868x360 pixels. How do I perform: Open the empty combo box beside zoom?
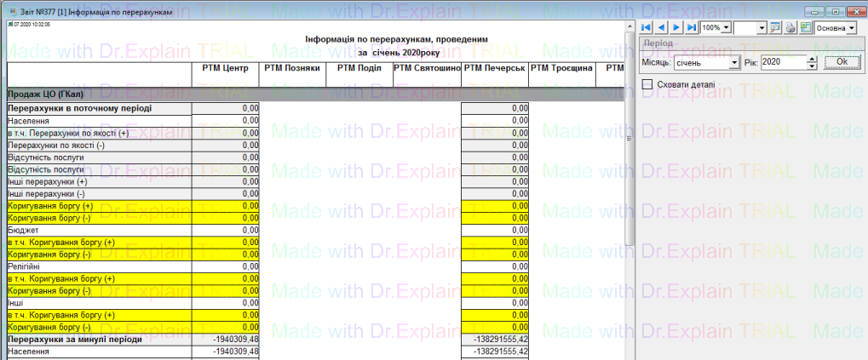tap(762, 28)
